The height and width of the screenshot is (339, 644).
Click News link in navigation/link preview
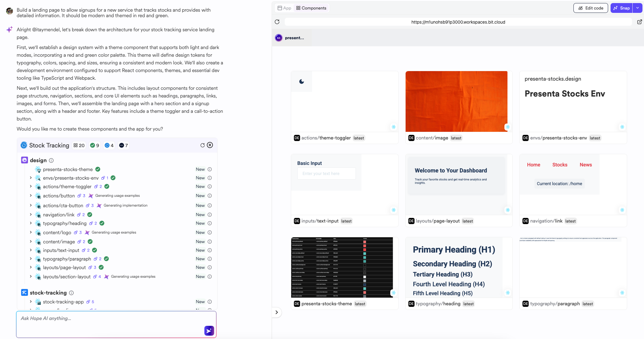pyautogui.click(x=586, y=165)
